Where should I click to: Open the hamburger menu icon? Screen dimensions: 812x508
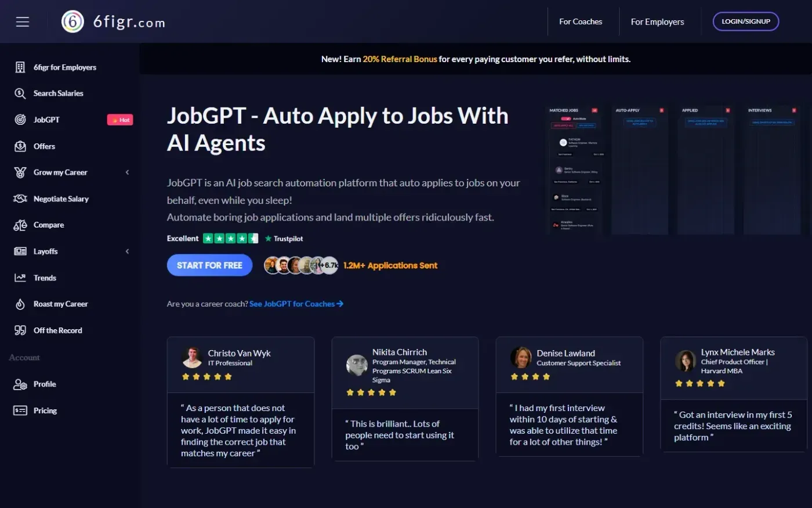pos(23,22)
